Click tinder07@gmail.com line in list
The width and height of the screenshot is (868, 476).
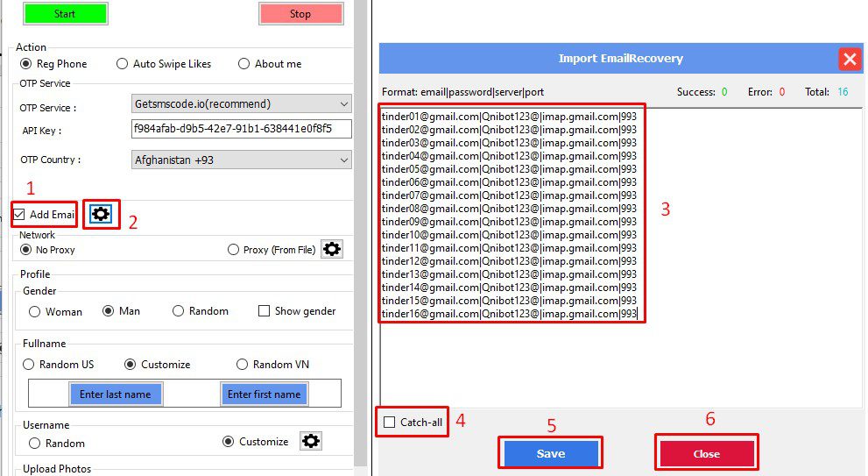(509, 195)
